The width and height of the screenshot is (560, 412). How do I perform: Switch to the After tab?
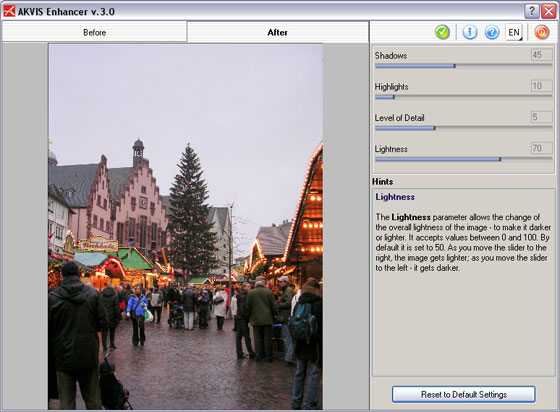click(x=278, y=32)
